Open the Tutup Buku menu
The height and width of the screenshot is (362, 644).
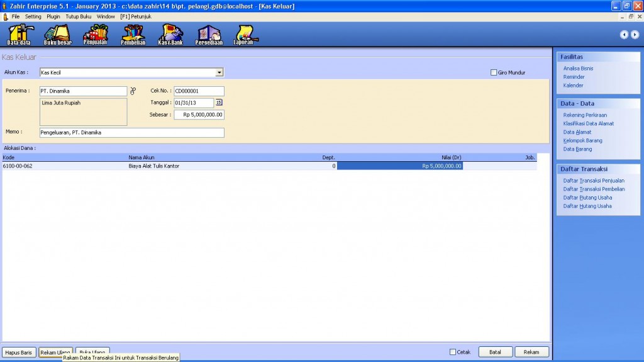(x=79, y=16)
